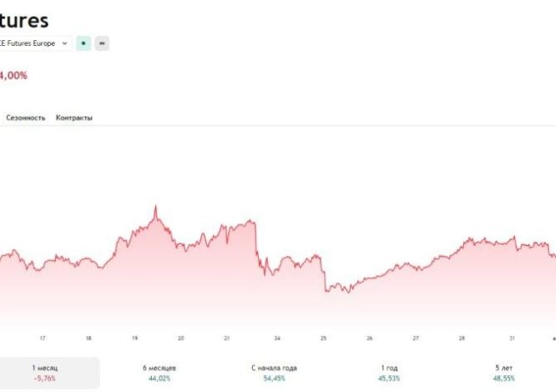
Task: Click date label 28 on time axis
Action: coord(461,338)
